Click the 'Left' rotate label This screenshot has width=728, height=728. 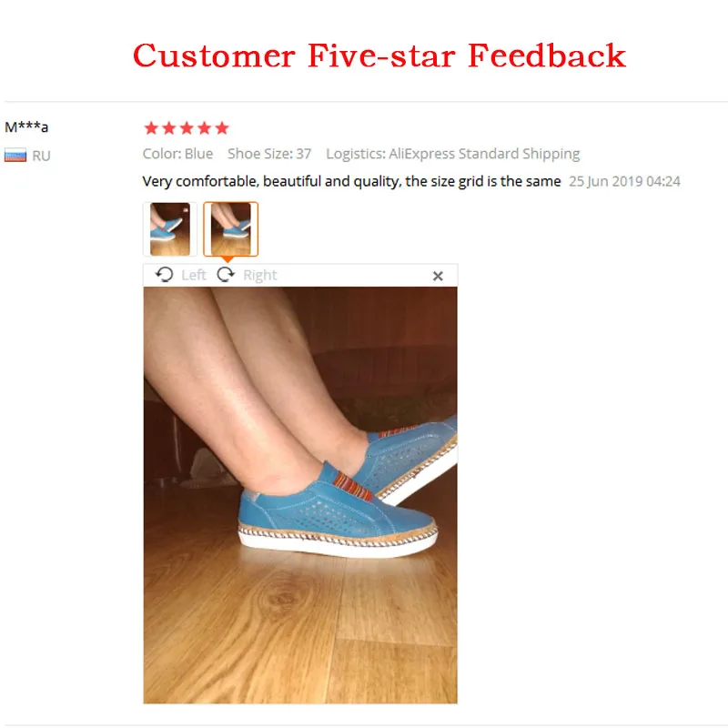tap(194, 275)
